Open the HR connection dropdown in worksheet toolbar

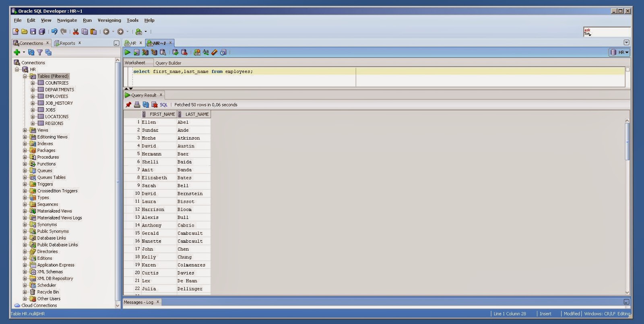619,52
